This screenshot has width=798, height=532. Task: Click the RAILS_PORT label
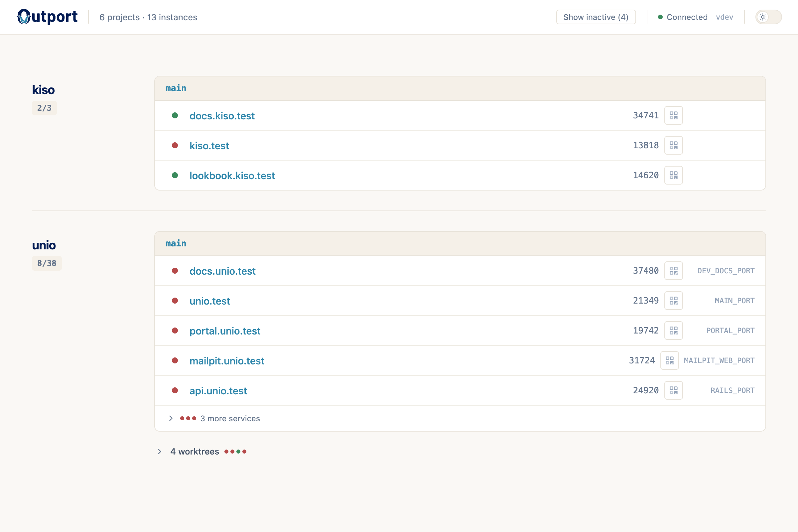tap(732, 390)
